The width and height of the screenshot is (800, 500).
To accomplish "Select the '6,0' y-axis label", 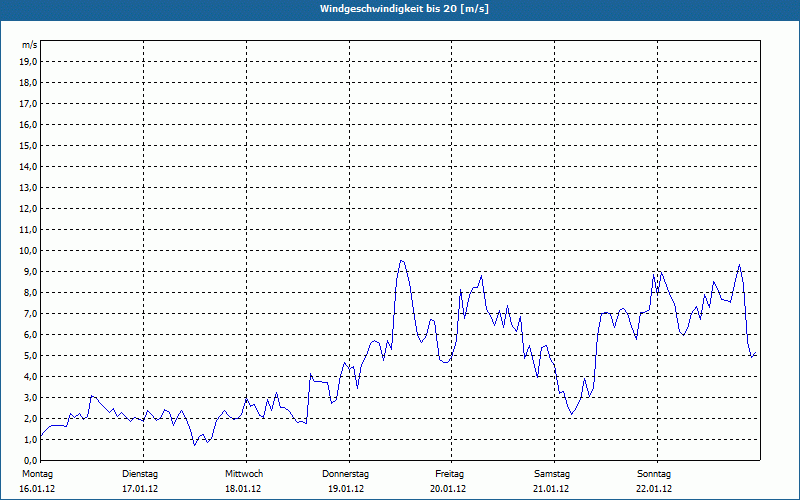I will click(x=30, y=334).
